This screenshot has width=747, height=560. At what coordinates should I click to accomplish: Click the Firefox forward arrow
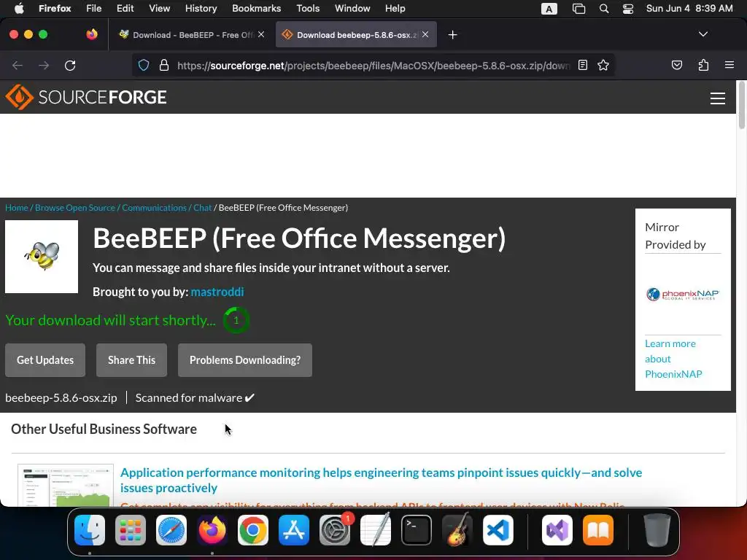[x=44, y=65]
